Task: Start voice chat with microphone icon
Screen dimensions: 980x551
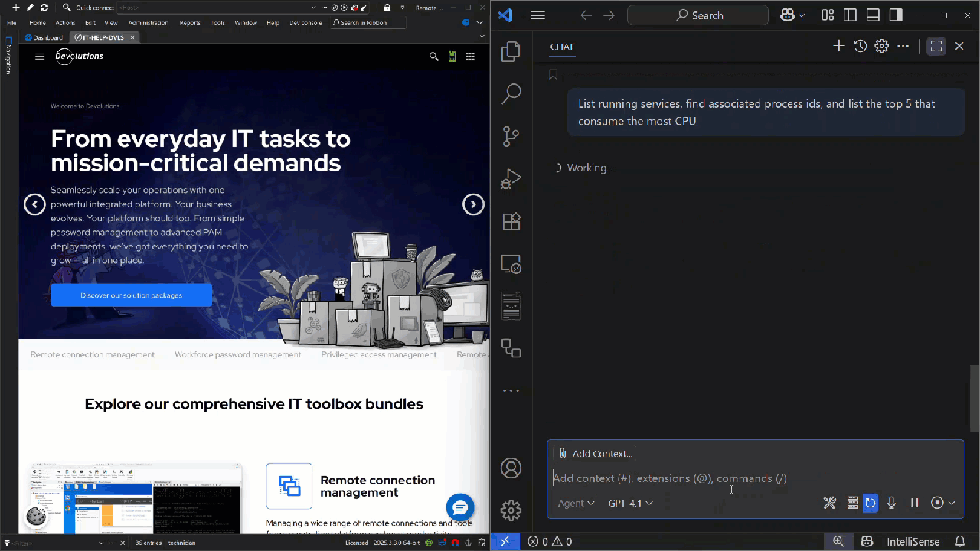Action: 891,503
